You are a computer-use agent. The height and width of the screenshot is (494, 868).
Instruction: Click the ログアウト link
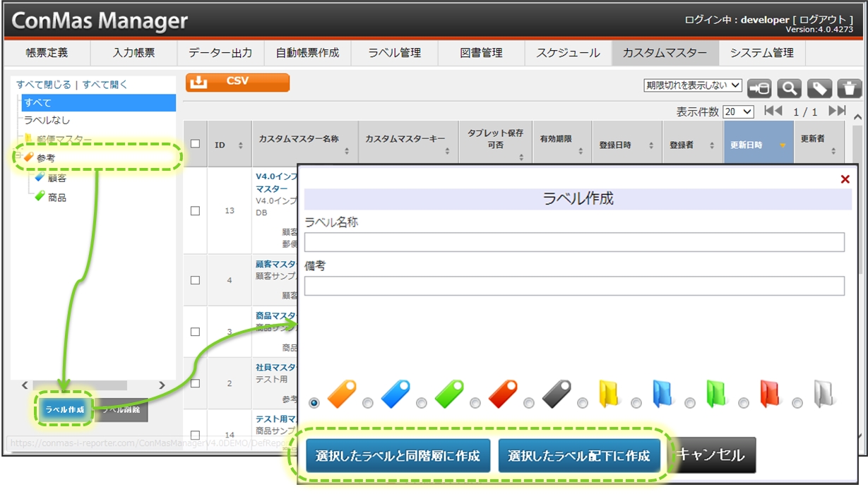coord(822,20)
